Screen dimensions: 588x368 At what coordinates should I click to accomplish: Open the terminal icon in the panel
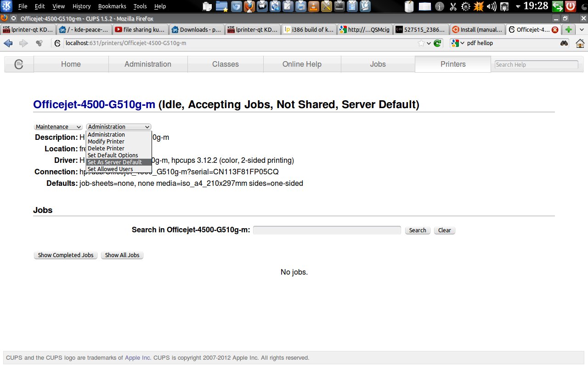pyautogui.click(x=339, y=6)
